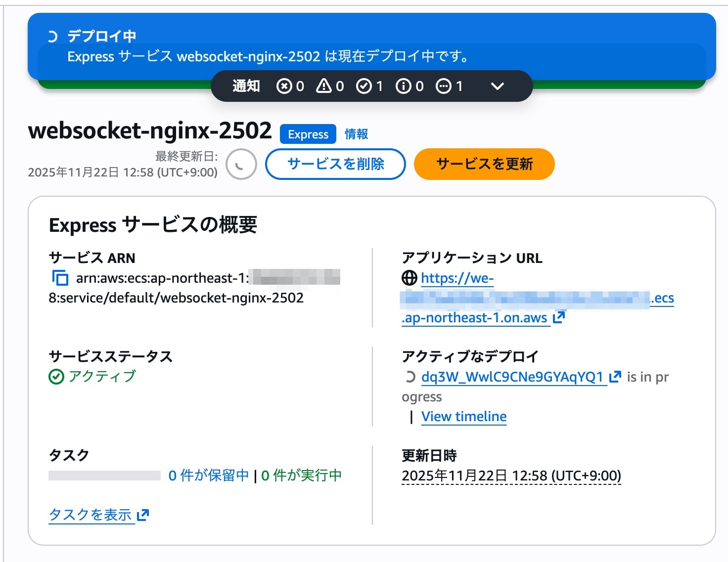Image resolution: width=728 pixels, height=562 pixels.
Task: Click the 通知 label to open notifications
Action: 246,86
